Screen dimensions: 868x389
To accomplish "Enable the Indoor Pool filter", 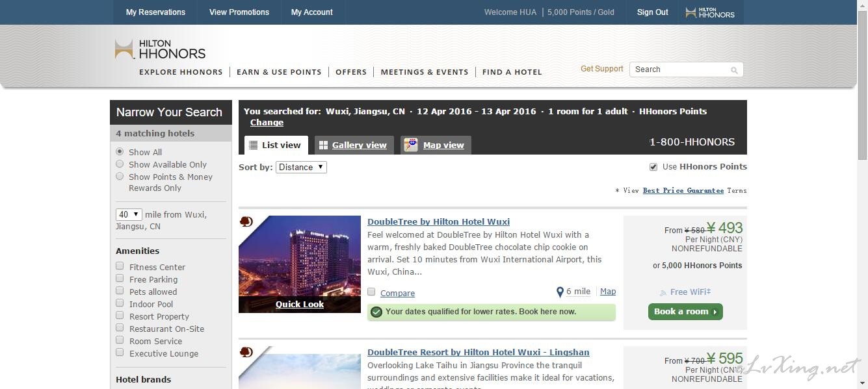I will 120,303.
